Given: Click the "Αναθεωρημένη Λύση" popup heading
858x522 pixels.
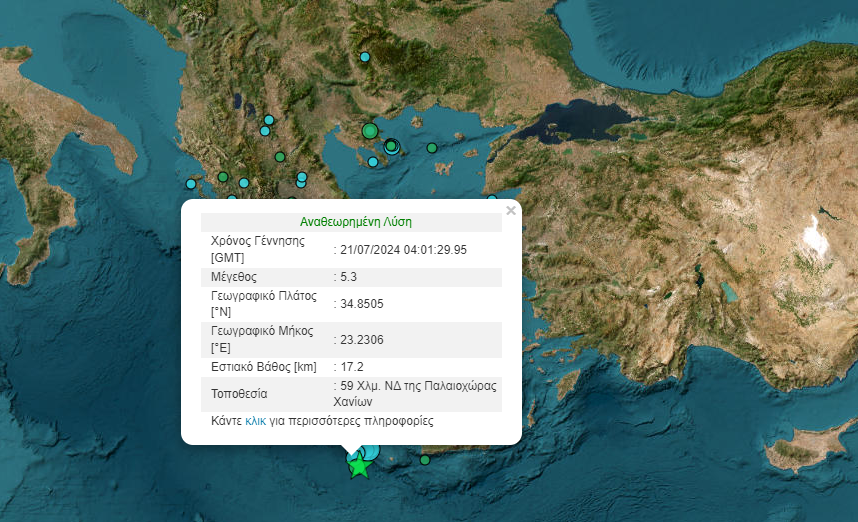Looking at the screenshot, I should pyautogui.click(x=356, y=222).
